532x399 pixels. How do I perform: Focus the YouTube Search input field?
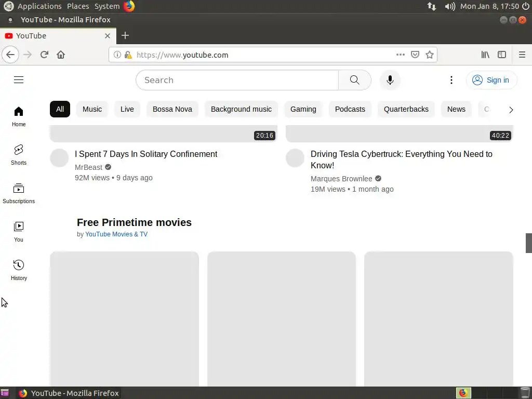(x=237, y=80)
